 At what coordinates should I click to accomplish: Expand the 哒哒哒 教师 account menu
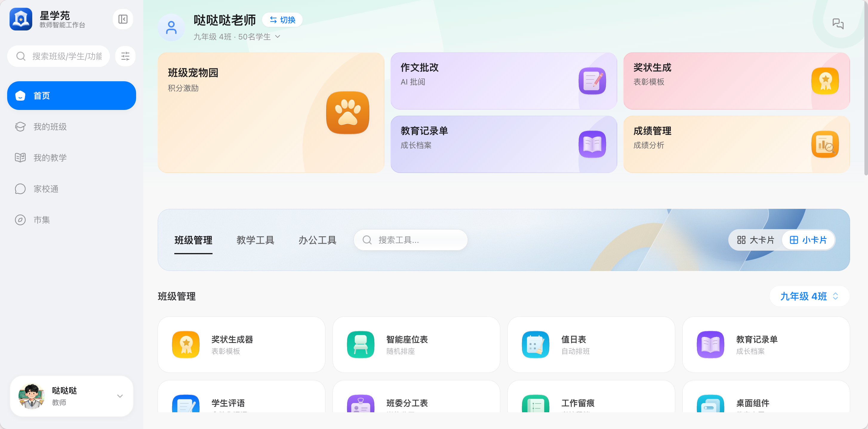tap(71, 396)
